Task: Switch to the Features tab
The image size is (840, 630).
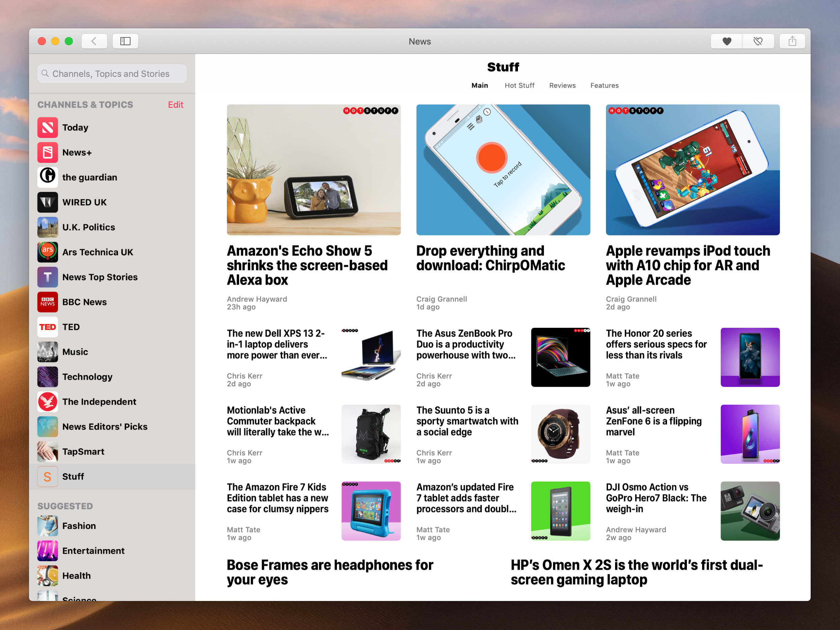Action: click(x=605, y=85)
